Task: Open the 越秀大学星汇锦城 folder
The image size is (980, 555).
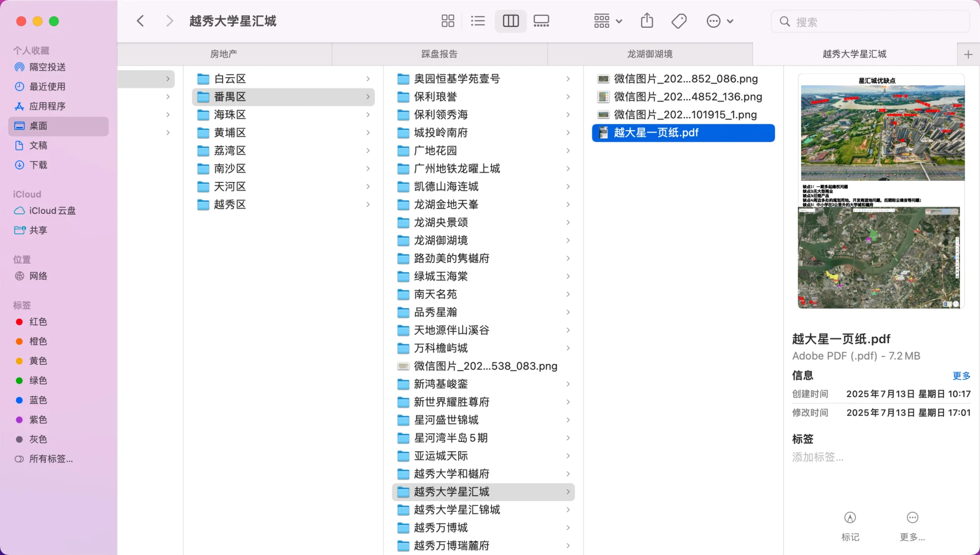Action: pos(483,510)
